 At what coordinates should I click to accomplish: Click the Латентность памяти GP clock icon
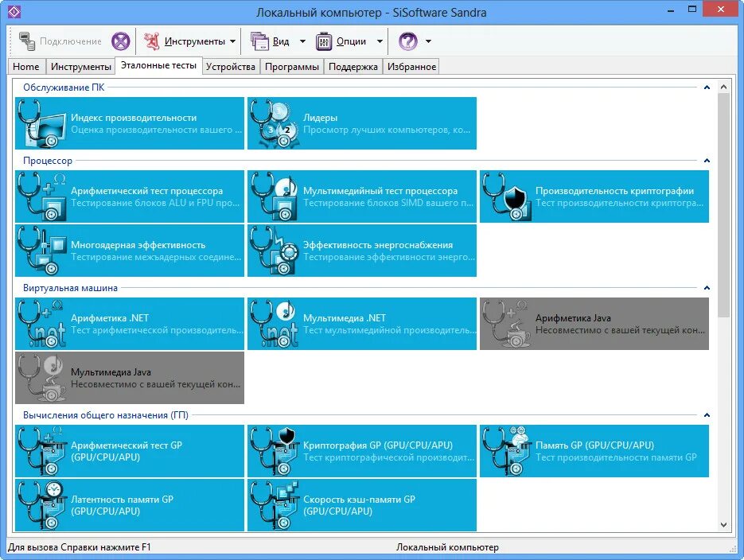(41, 505)
